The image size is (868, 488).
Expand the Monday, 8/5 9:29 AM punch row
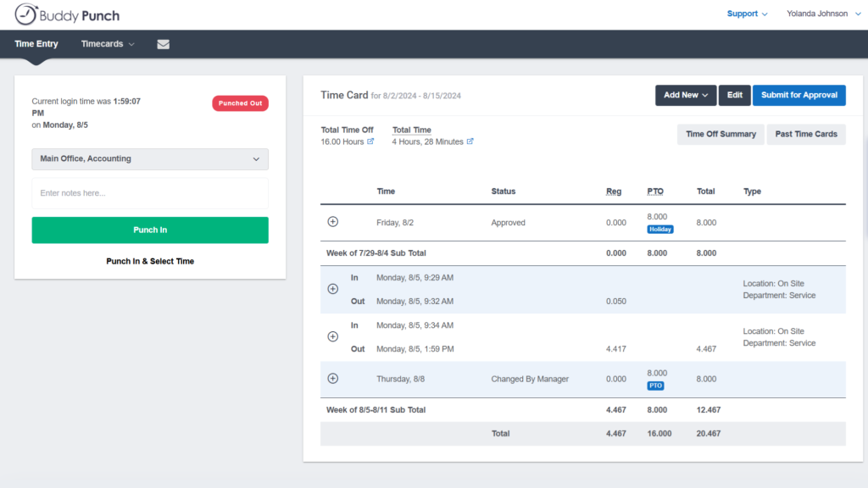[332, 289]
